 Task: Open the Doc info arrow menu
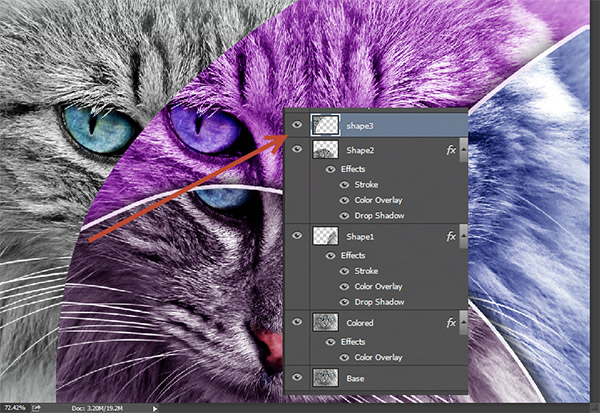[152, 408]
